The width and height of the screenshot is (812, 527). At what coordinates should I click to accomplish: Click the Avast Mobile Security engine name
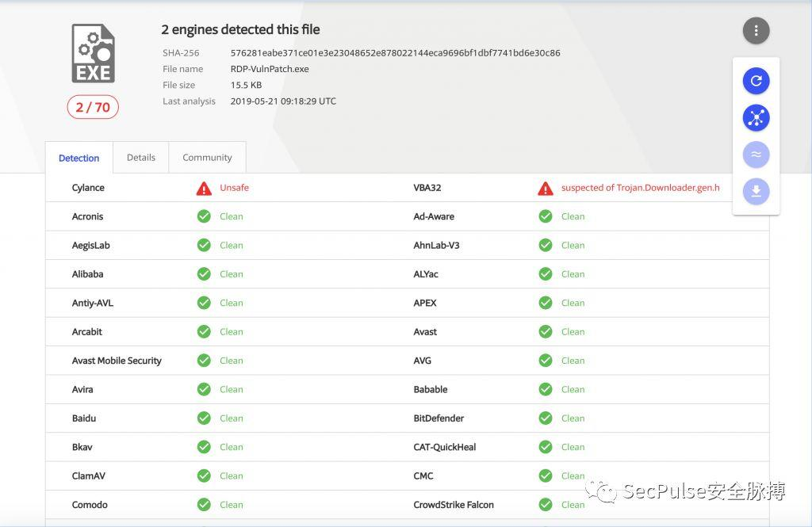pos(117,361)
